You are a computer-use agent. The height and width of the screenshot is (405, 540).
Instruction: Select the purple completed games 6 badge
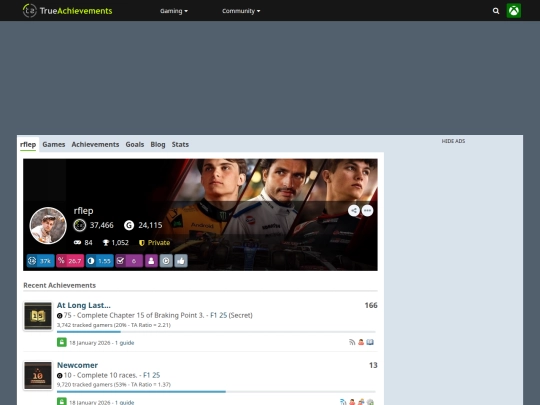pos(129,261)
